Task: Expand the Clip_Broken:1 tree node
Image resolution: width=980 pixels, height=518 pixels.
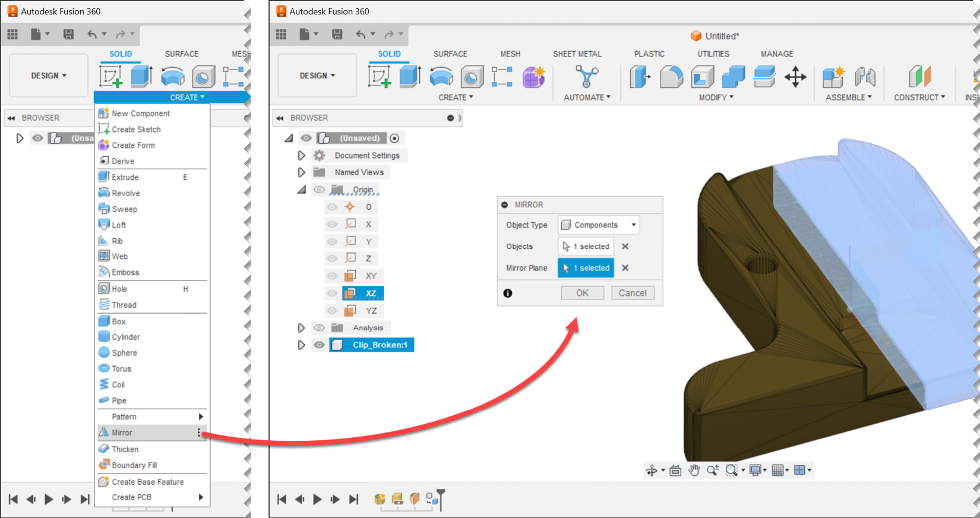Action: (x=301, y=345)
